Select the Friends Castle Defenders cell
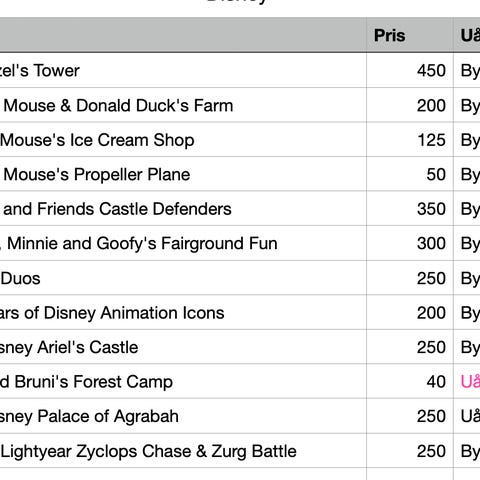Screen dimensions: 480x480 183,209
